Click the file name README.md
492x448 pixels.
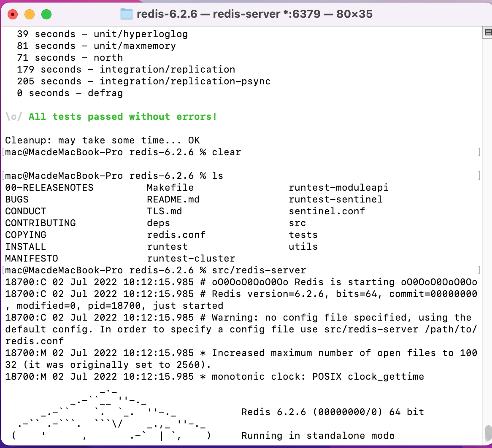pos(173,200)
